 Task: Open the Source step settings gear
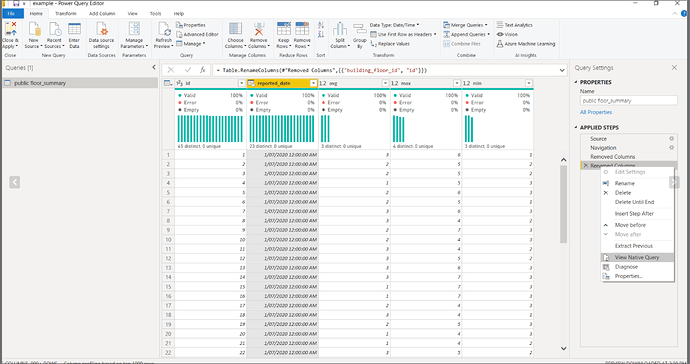click(x=672, y=139)
